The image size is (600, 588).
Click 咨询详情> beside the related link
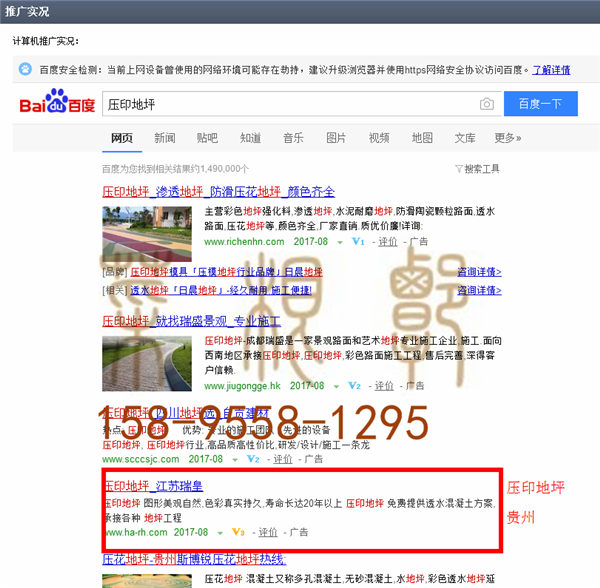point(479,290)
